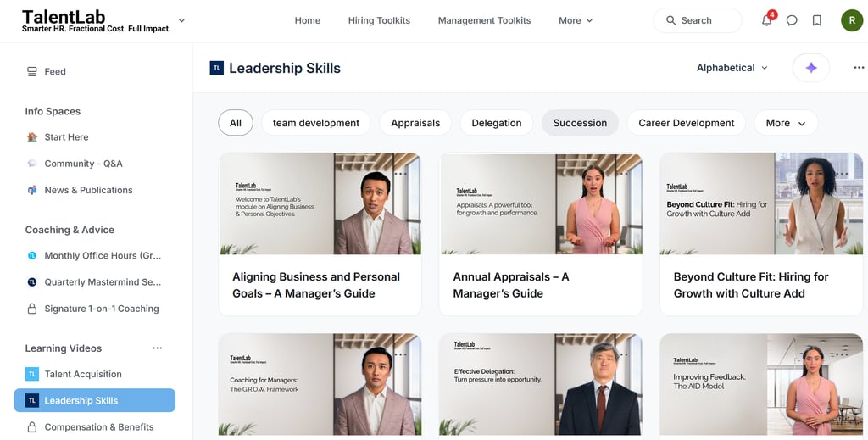
Task: Select the All filter chip
Action: tap(236, 123)
